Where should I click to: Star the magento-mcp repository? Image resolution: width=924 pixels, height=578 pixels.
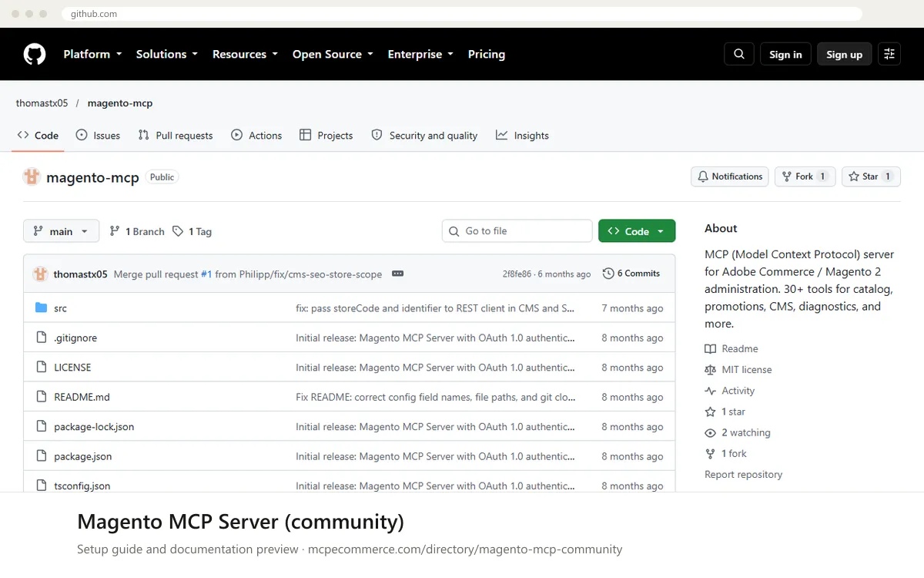871,176
